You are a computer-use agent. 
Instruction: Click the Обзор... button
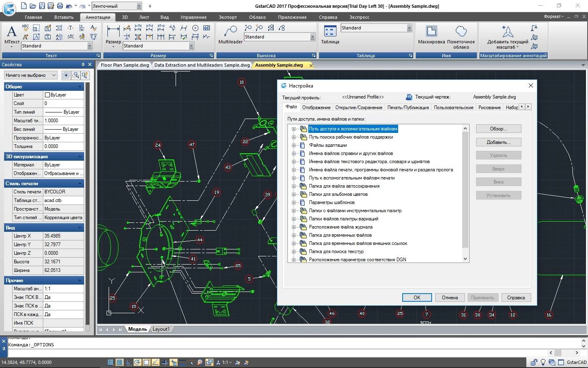tap(499, 129)
